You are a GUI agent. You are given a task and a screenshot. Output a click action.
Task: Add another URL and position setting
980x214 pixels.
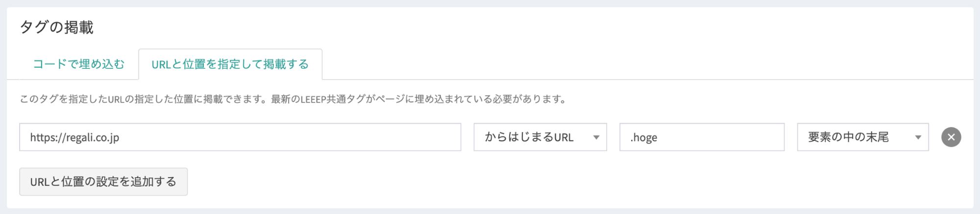click(103, 182)
